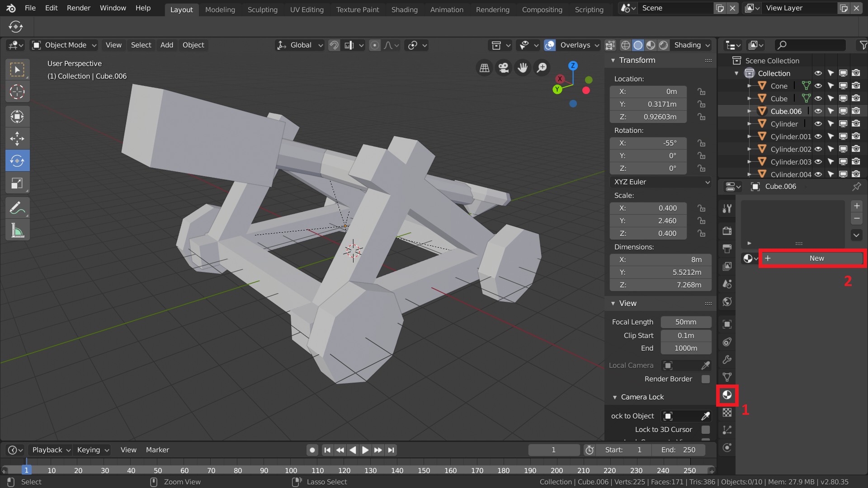Image resolution: width=868 pixels, height=488 pixels.
Task: Open the Overlays options dropdown arrow
Action: [x=597, y=45]
